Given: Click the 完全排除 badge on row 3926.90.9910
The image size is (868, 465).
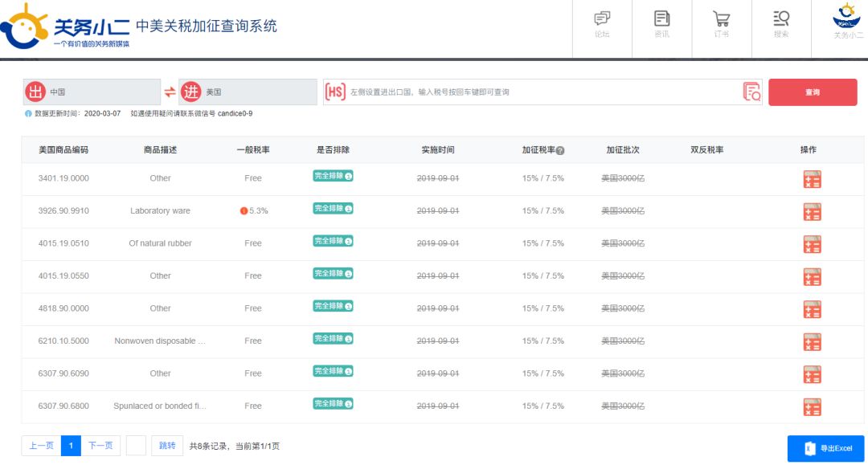Looking at the screenshot, I should (333, 210).
